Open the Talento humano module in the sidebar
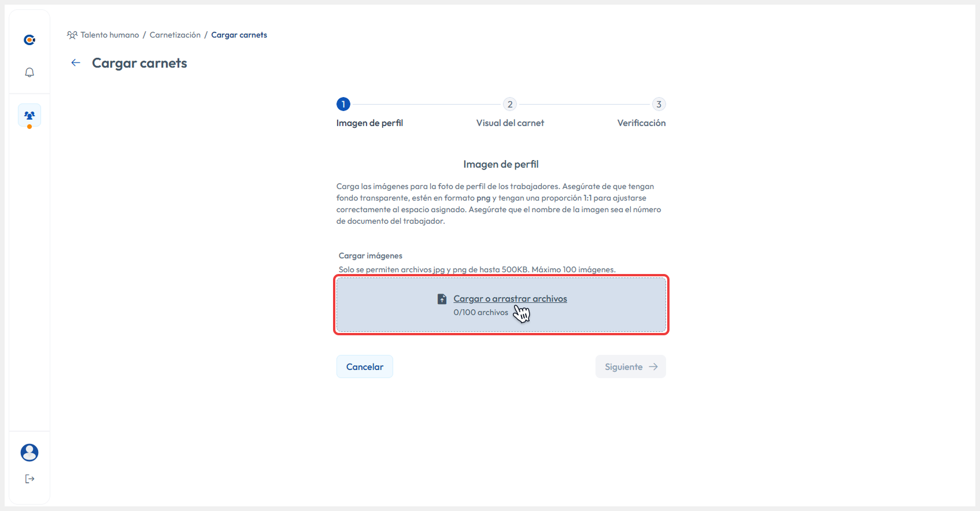The width and height of the screenshot is (980, 511). [x=29, y=116]
